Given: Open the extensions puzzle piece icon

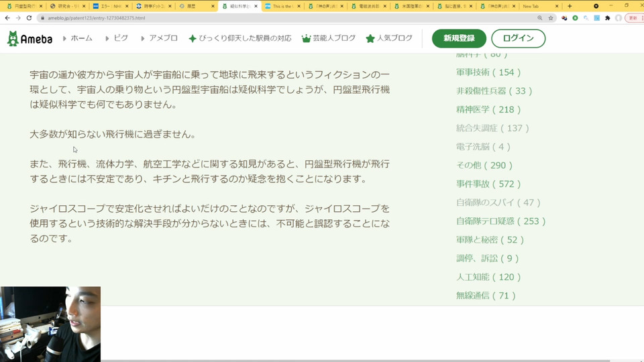Looking at the screenshot, I should coord(608,18).
